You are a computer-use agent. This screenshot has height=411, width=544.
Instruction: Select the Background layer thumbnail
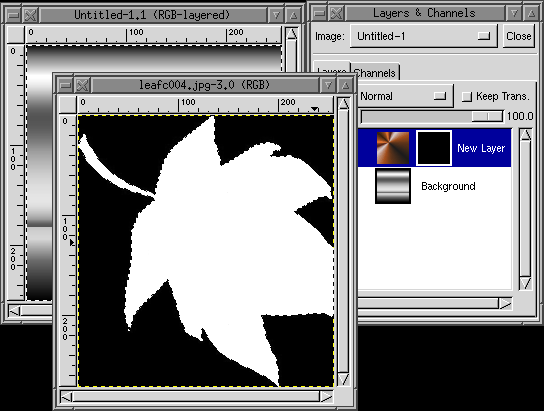tap(393, 186)
